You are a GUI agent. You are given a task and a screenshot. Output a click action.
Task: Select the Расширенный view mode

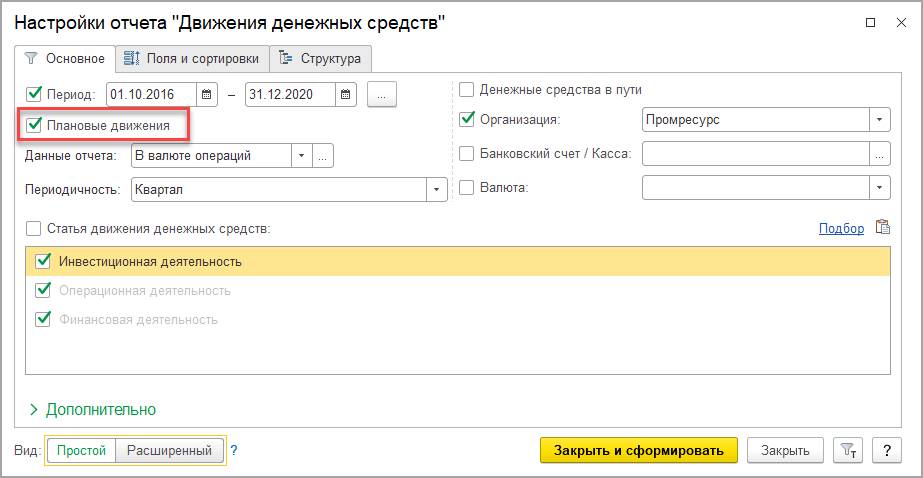(168, 451)
